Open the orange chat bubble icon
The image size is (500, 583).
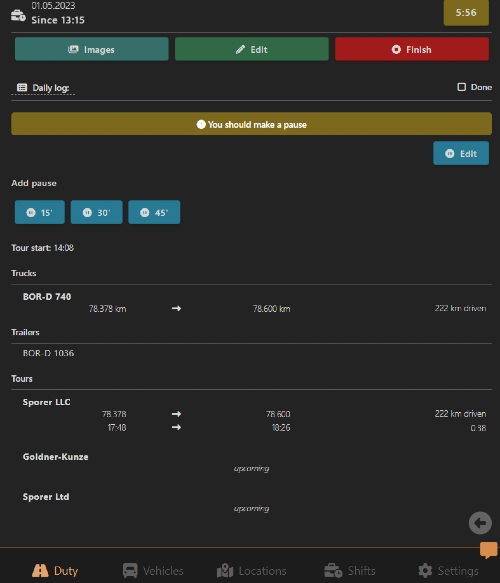tap(488, 550)
